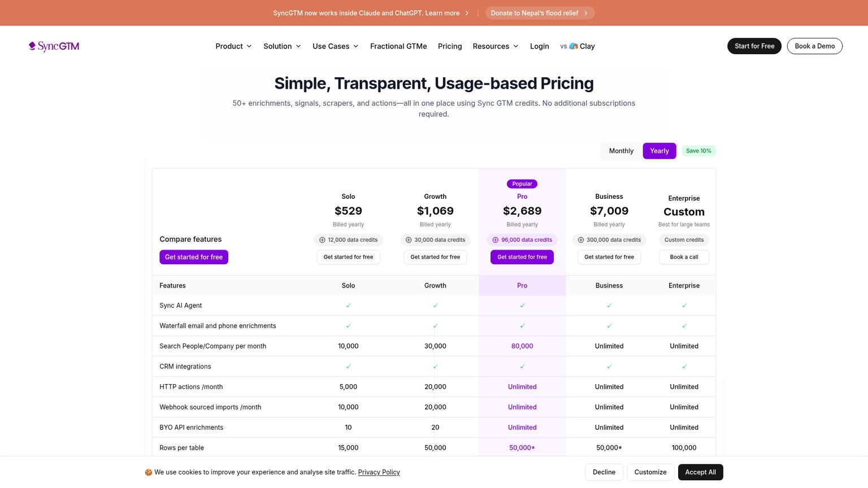Click Best for large teams text
This screenshot has width=868, height=488.
(x=684, y=225)
